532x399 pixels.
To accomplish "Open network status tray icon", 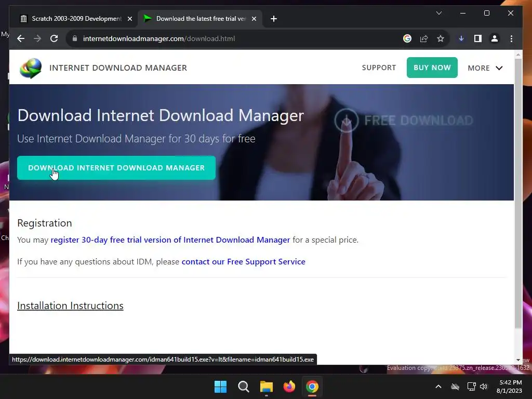I will click(x=471, y=387).
